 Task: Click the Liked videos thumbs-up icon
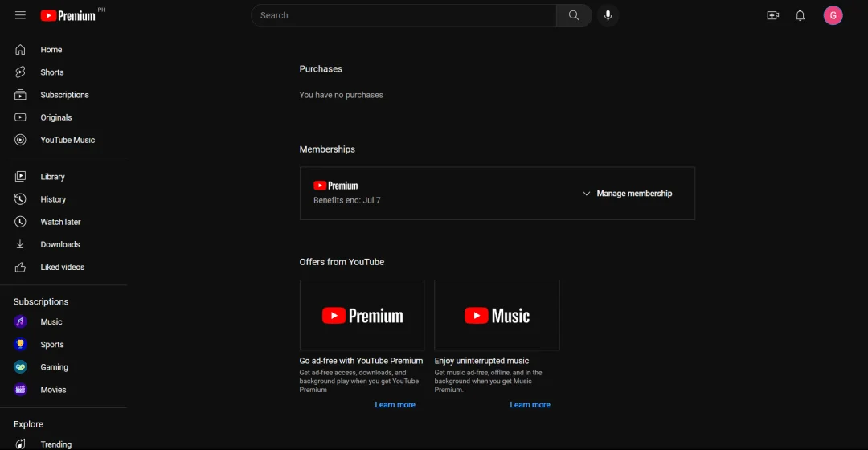[x=20, y=268]
